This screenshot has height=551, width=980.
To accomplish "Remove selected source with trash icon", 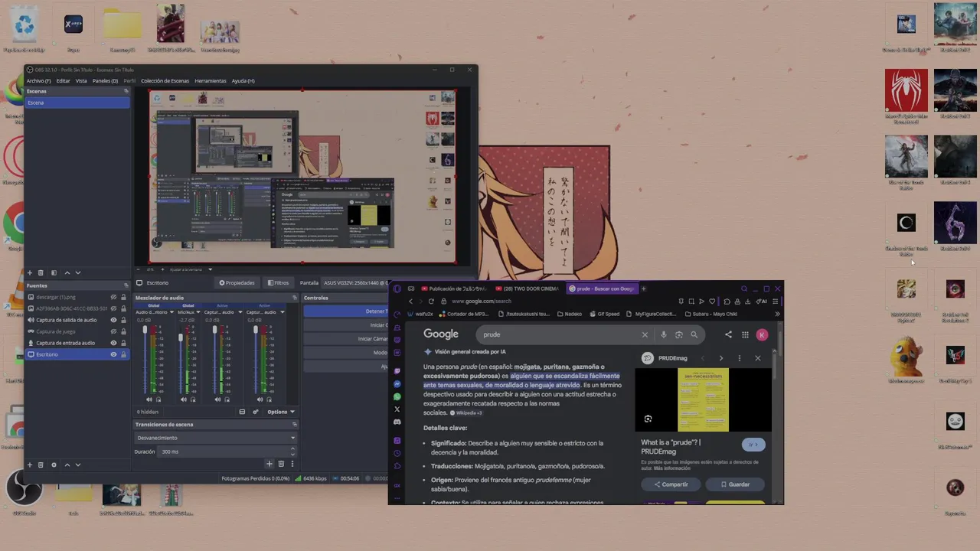I will [41, 465].
